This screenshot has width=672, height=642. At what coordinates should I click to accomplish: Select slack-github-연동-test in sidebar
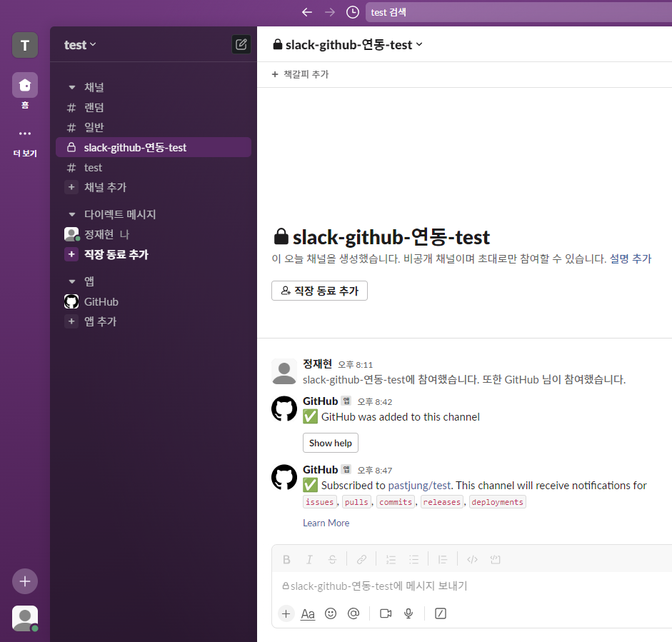[x=154, y=147]
